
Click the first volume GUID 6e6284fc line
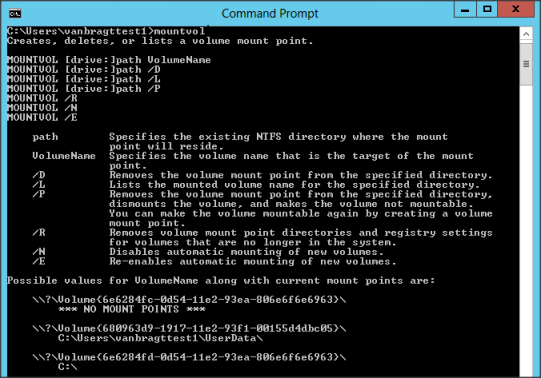click(x=189, y=299)
